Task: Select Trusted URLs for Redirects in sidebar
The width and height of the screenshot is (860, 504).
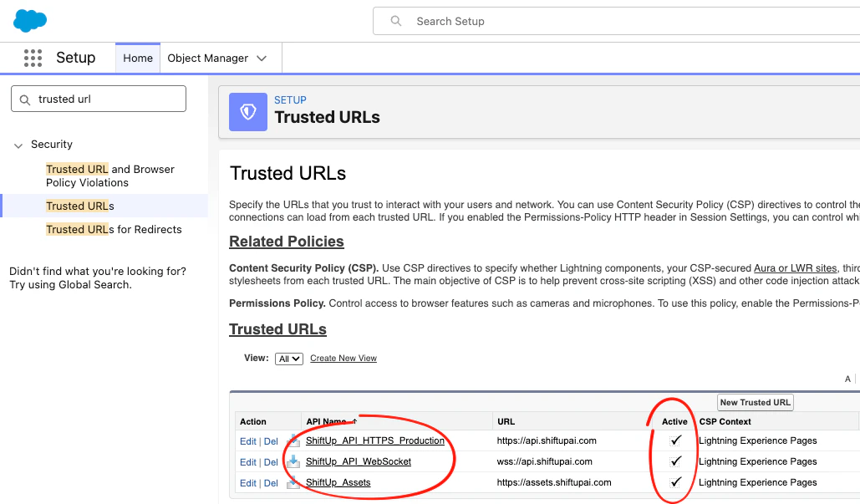Action: click(x=114, y=229)
